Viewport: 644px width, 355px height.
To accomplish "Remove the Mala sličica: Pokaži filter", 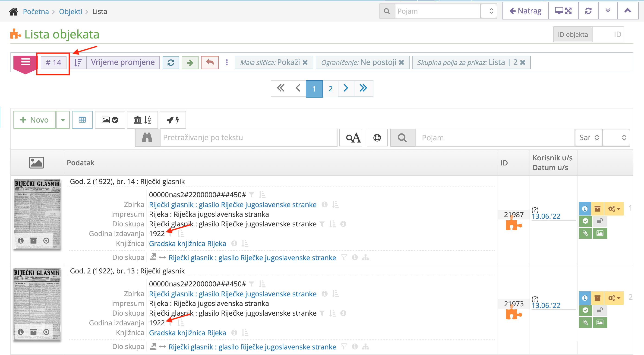I will click(305, 63).
